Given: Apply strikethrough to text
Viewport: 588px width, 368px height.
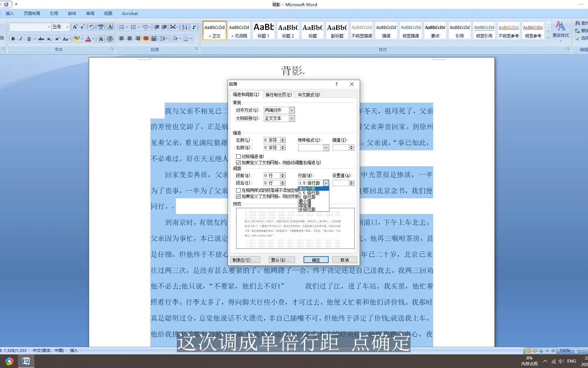Looking at the screenshot, I should [x=41, y=39].
